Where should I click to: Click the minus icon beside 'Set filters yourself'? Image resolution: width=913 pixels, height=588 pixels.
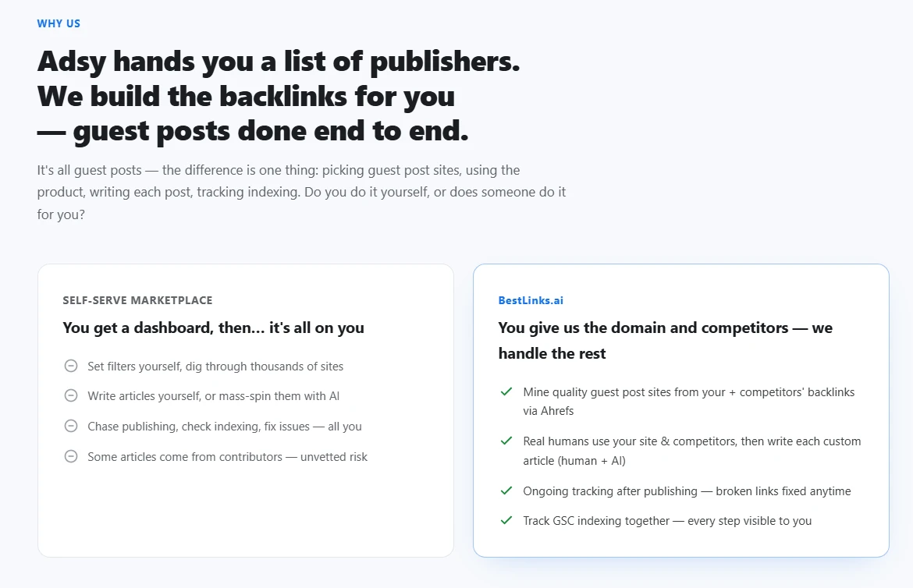pyautogui.click(x=70, y=366)
